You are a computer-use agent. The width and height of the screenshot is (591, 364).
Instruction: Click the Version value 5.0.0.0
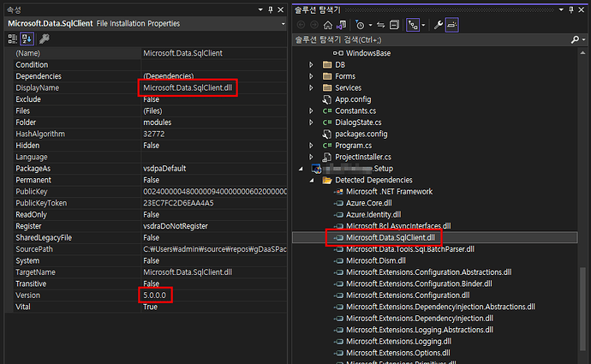(x=154, y=295)
